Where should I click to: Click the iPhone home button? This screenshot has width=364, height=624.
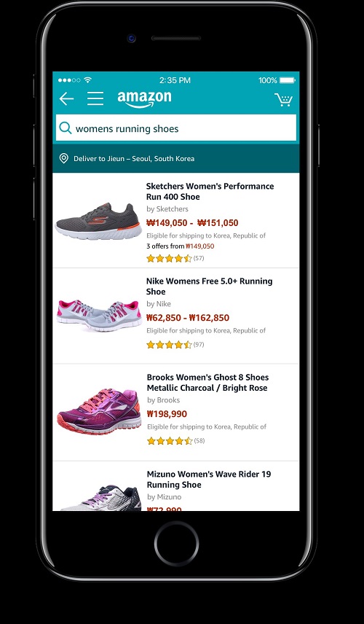176,544
